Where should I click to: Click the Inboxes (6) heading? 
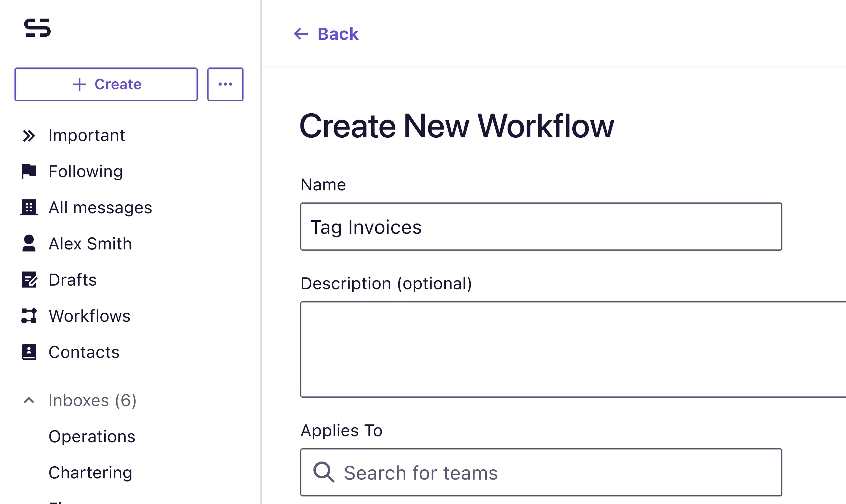coord(93,400)
